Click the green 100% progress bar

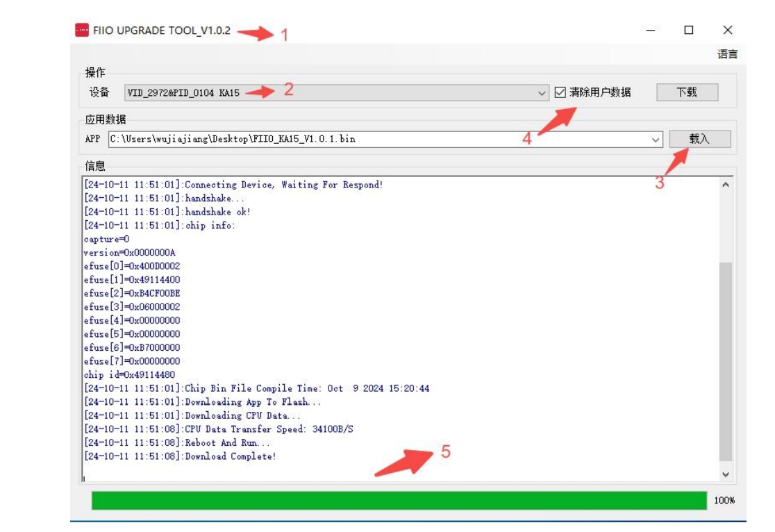[x=399, y=501]
